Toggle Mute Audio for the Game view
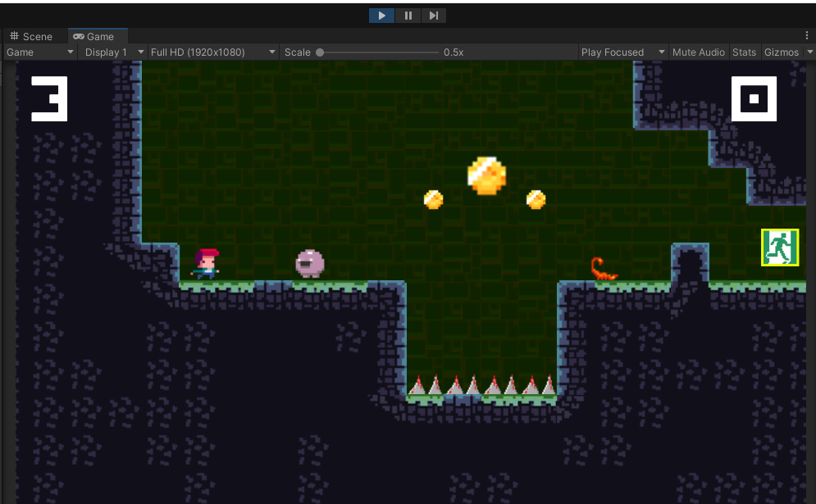 click(x=698, y=52)
